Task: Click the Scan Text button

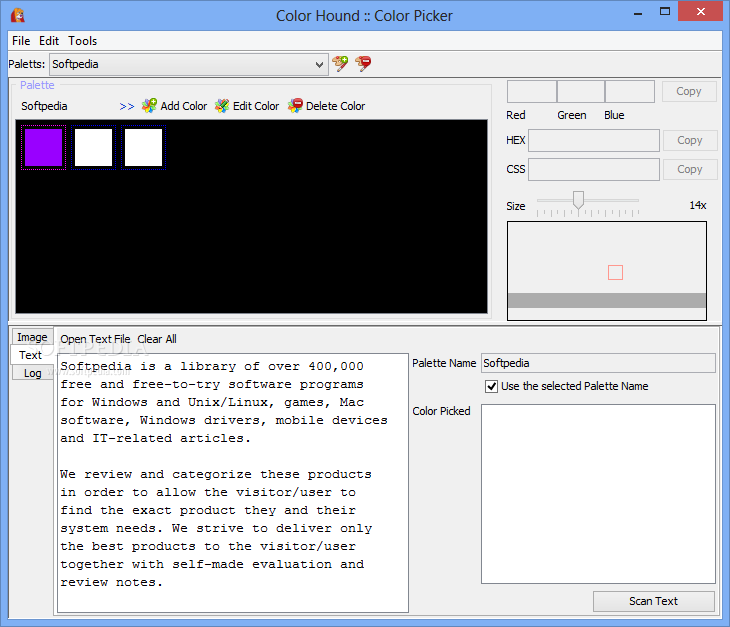Action: (x=654, y=601)
